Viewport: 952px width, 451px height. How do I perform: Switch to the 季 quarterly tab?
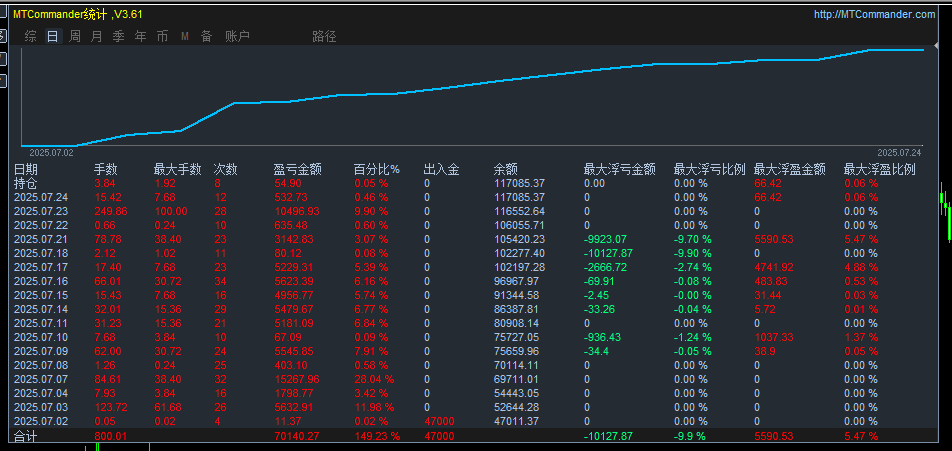(118, 36)
